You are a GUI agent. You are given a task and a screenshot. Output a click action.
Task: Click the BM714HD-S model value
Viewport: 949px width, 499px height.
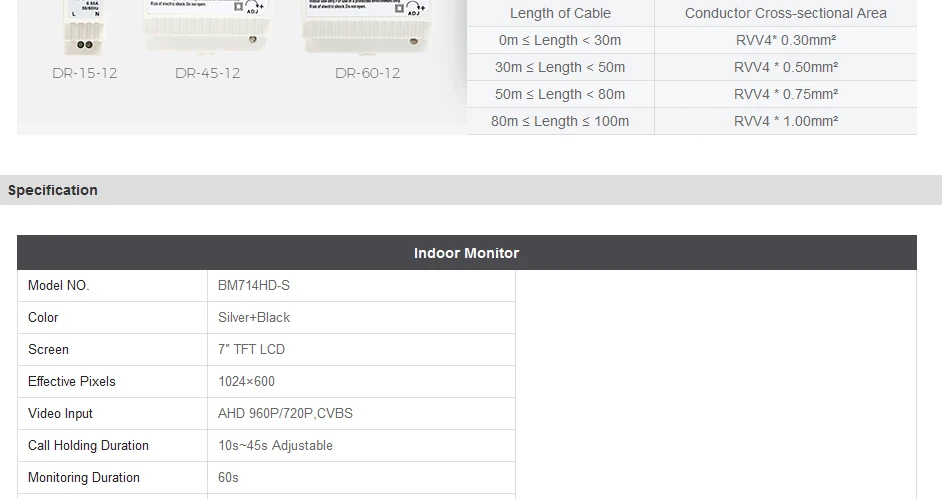tap(254, 285)
